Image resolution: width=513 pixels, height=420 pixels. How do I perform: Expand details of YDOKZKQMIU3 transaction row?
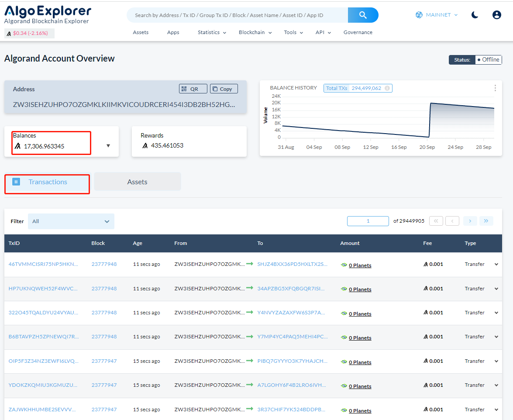pos(496,386)
